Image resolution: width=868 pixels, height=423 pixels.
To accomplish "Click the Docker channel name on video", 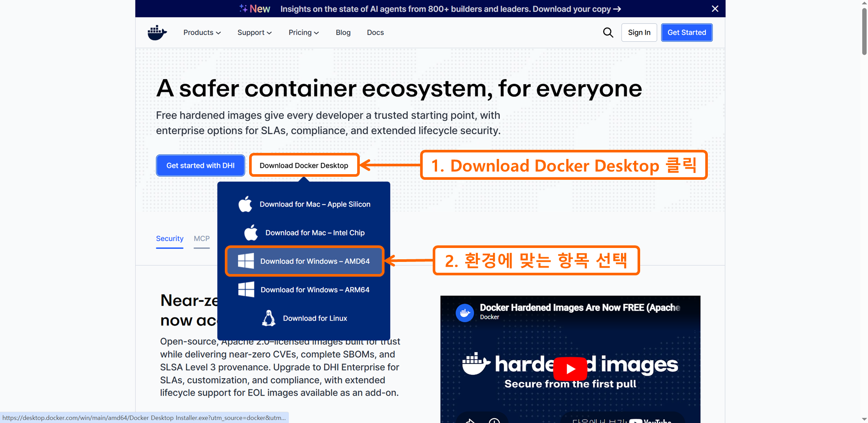I will coord(490,317).
